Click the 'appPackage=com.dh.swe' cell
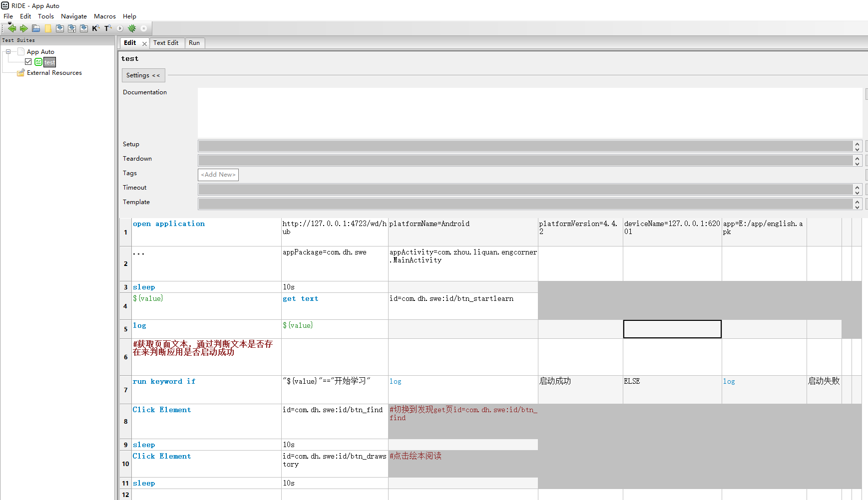The image size is (868, 500). [x=335, y=263]
